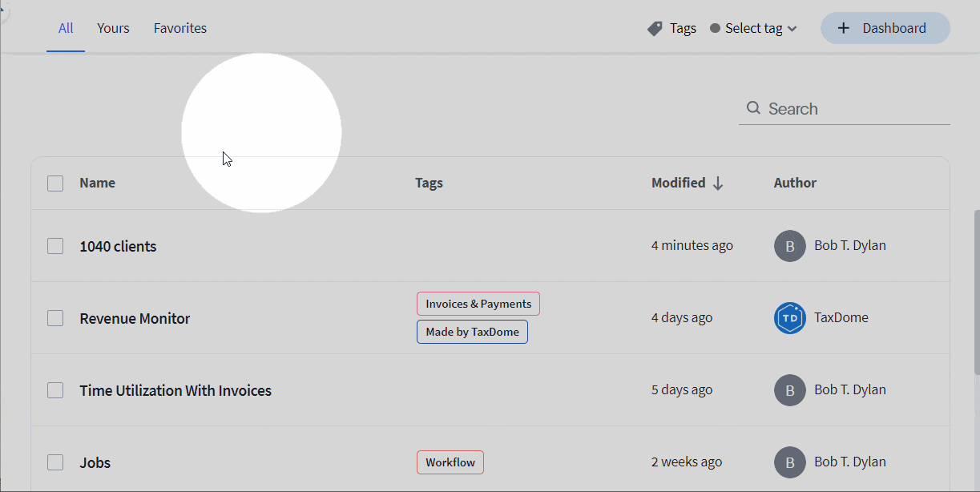Click the TaxDome author logo
The height and width of the screenshot is (492, 980).
[789, 318]
